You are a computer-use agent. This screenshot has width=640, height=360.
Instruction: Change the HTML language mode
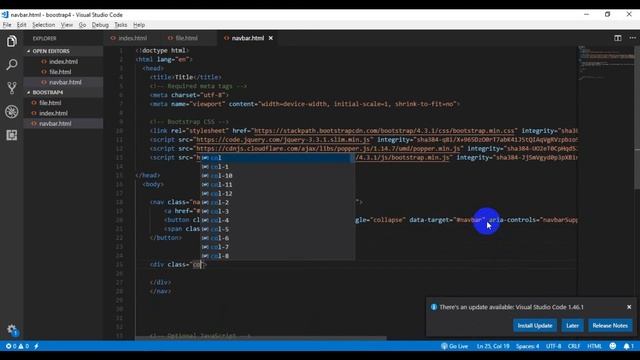594,346
